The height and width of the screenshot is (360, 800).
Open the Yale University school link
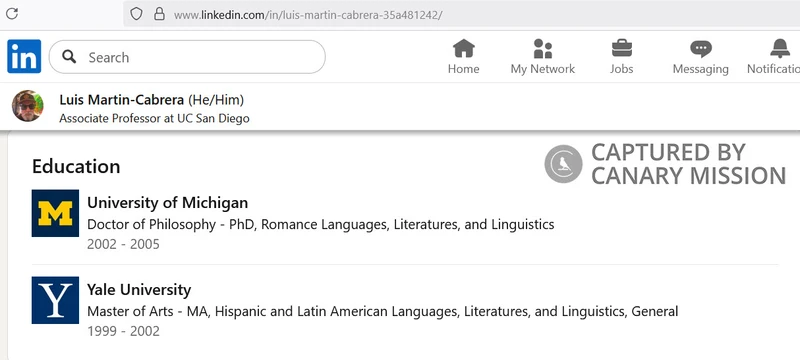click(139, 290)
